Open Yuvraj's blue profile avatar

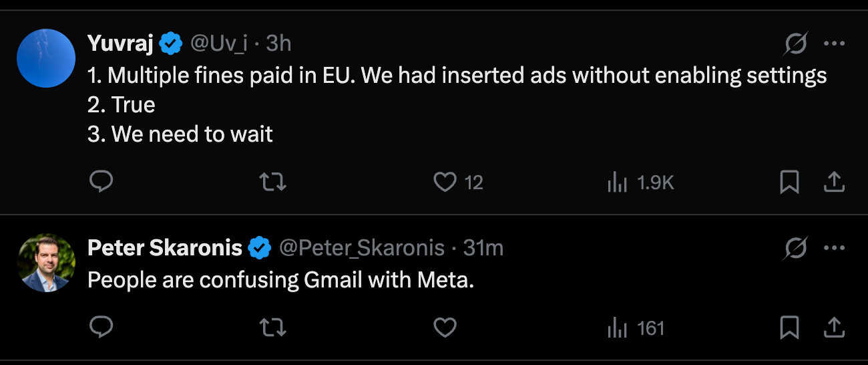[x=46, y=58]
